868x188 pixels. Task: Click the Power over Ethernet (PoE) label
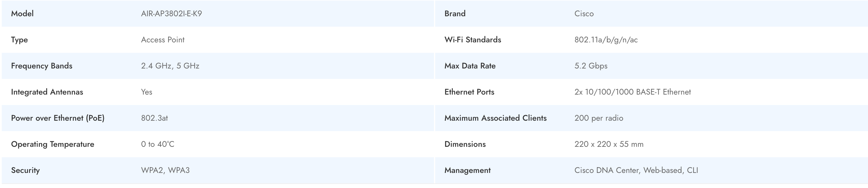(58, 118)
